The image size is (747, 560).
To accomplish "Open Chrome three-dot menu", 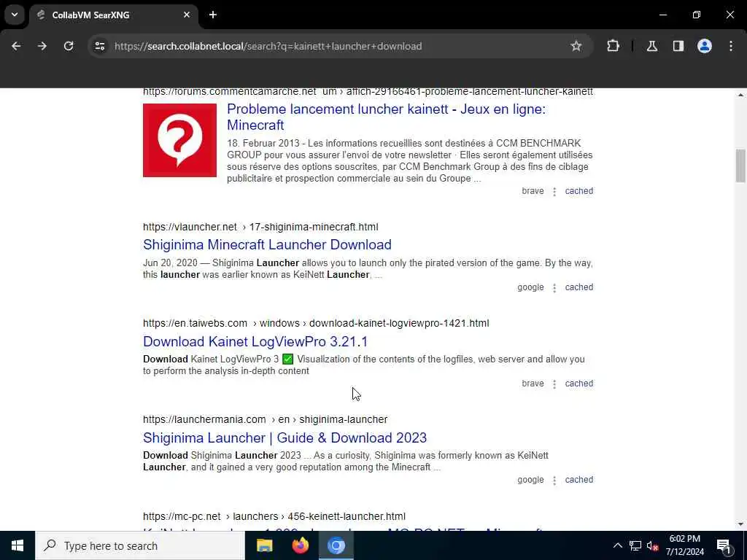I will pyautogui.click(x=731, y=46).
